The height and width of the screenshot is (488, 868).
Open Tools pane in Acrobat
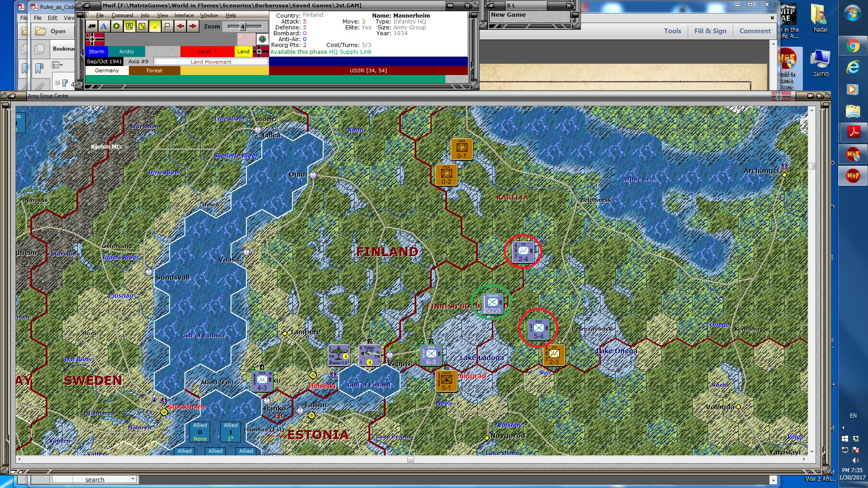pos(672,31)
